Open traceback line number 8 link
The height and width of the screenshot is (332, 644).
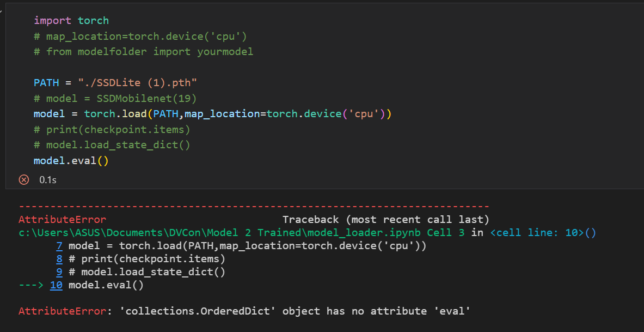pos(59,259)
